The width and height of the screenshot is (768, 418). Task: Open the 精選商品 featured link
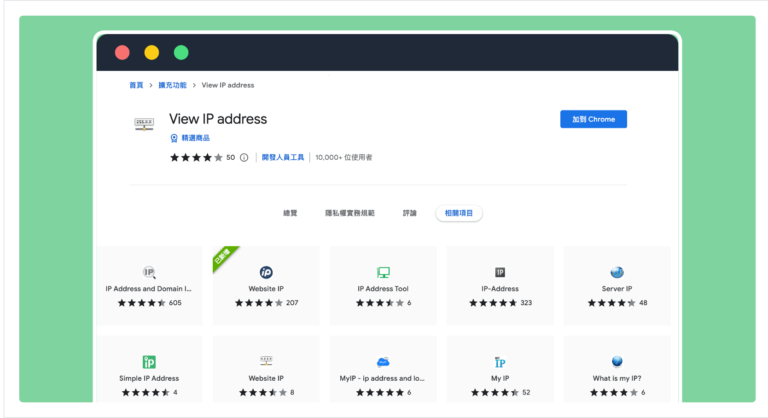pyautogui.click(x=195, y=138)
